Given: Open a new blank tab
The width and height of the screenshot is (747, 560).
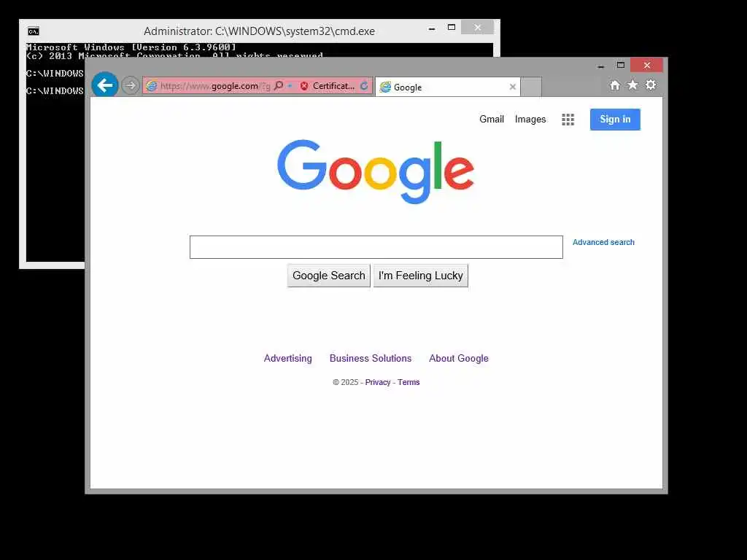Looking at the screenshot, I should (x=531, y=87).
